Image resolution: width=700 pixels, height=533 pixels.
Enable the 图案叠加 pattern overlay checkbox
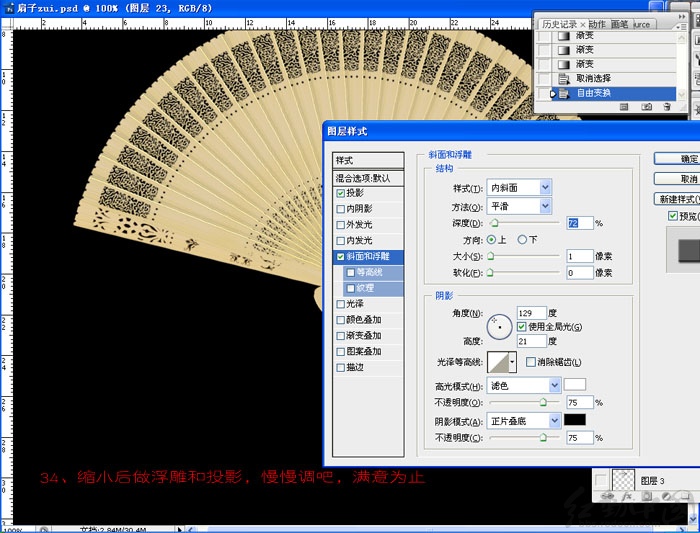341,352
